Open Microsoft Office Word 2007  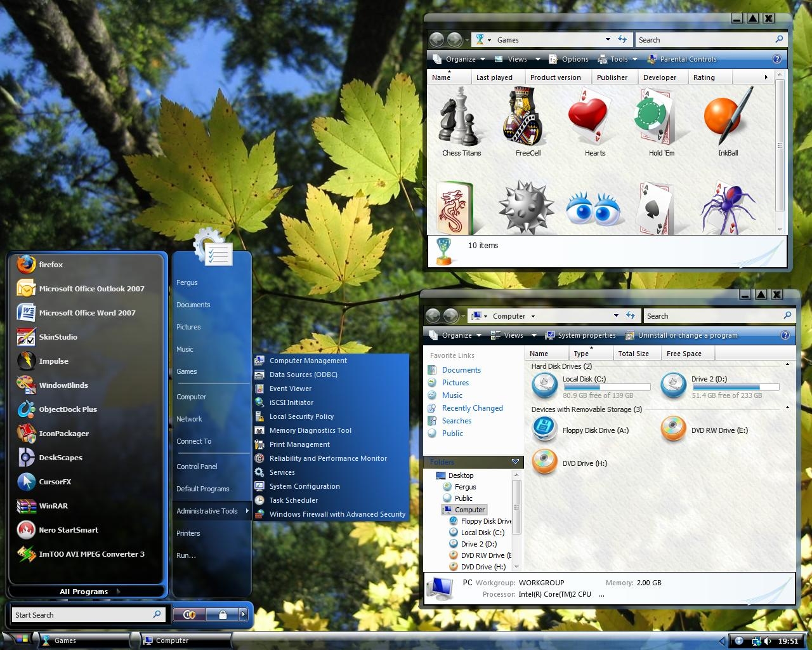(88, 313)
